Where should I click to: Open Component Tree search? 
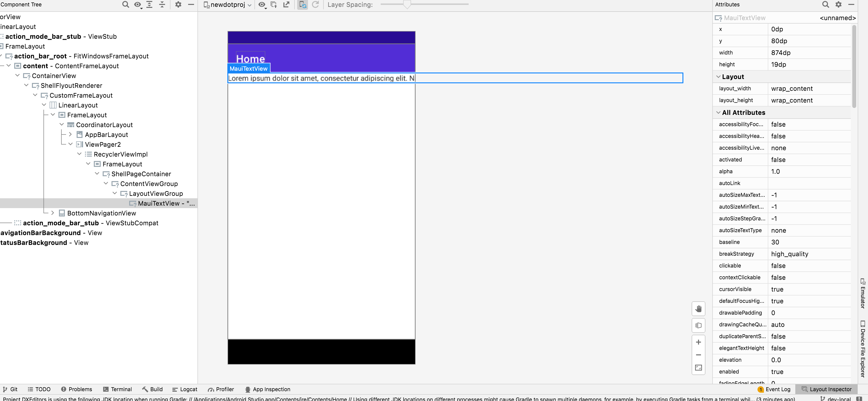[x=125, y=5]
